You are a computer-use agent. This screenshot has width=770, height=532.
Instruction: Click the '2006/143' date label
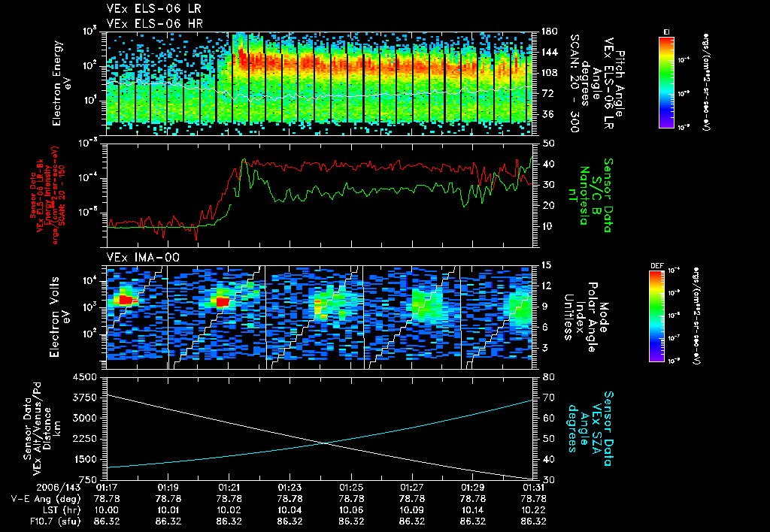tap(58, 488)
